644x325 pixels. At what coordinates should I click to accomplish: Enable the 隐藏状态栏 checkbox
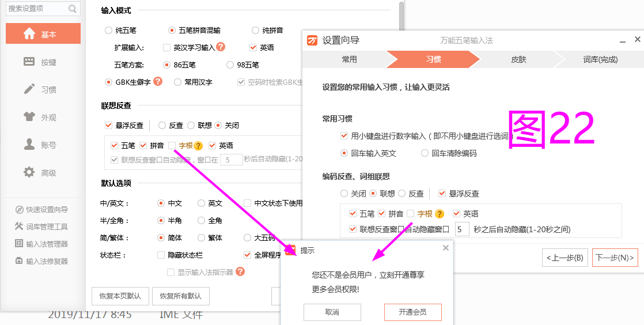click(x=162, y=255)
